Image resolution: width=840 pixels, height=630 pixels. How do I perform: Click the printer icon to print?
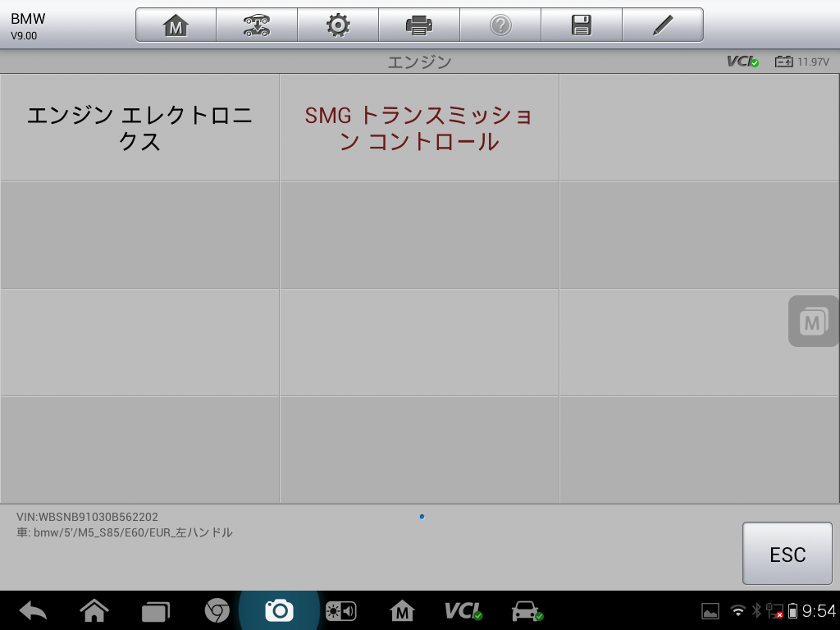point(419,25)
